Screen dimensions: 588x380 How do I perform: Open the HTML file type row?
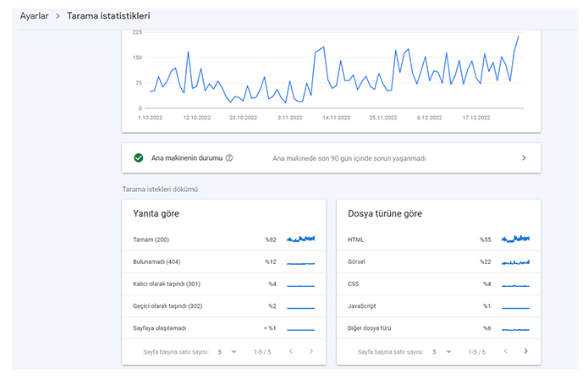[x=356, y=240]
